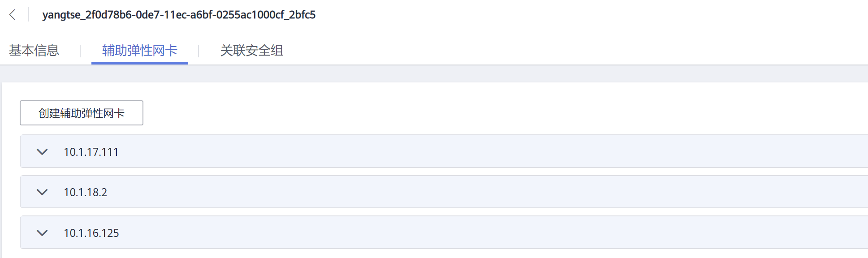Image resolution: width=868 pixels, height=258 pixels.
Task: Switch to the 关联安全组 tab
Action: [x=251, y=50]
